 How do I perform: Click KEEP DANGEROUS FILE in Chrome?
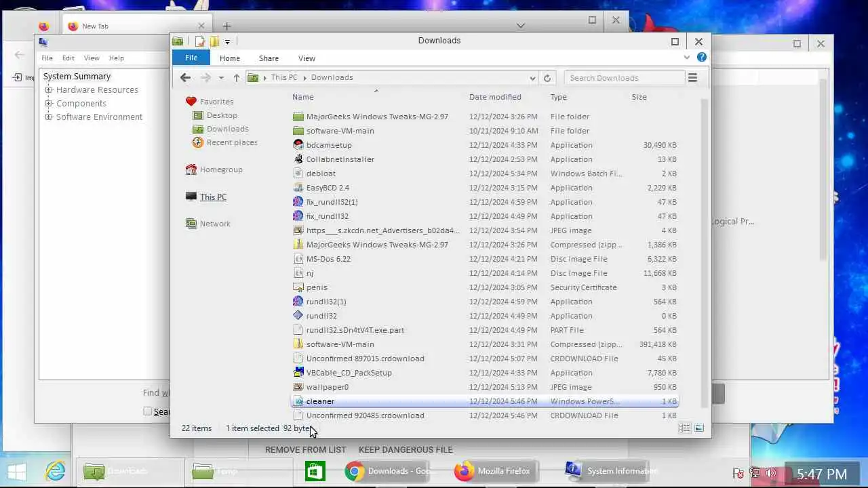(406, 449)
